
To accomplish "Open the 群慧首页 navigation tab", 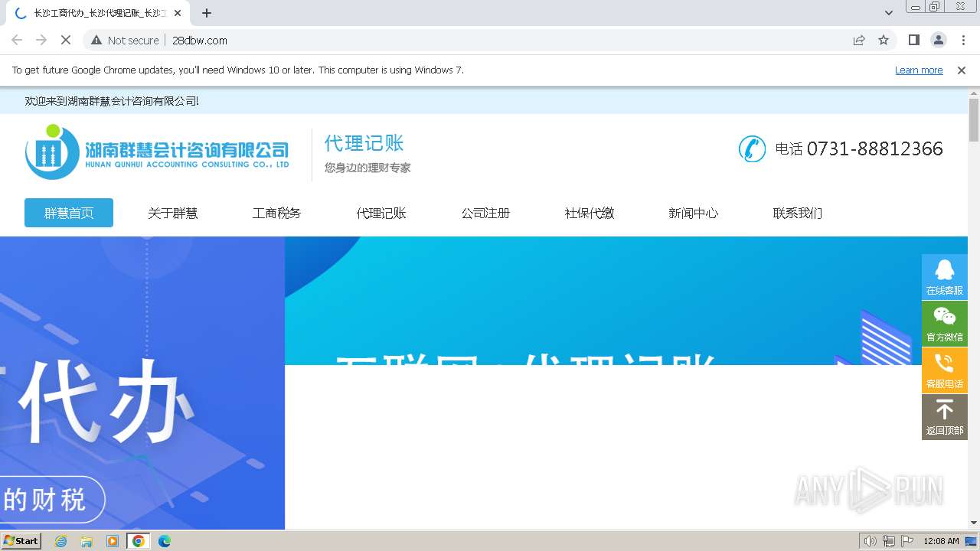I will [x=69, y=213].
